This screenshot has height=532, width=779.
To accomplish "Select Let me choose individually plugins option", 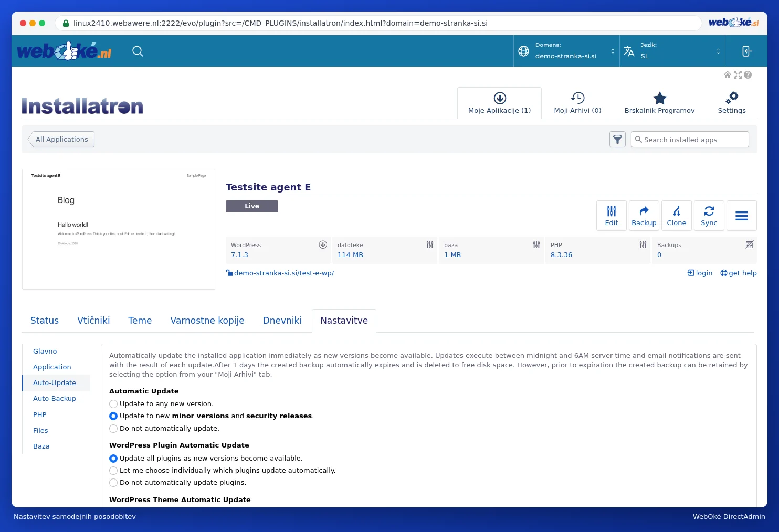I will point(113,471).
